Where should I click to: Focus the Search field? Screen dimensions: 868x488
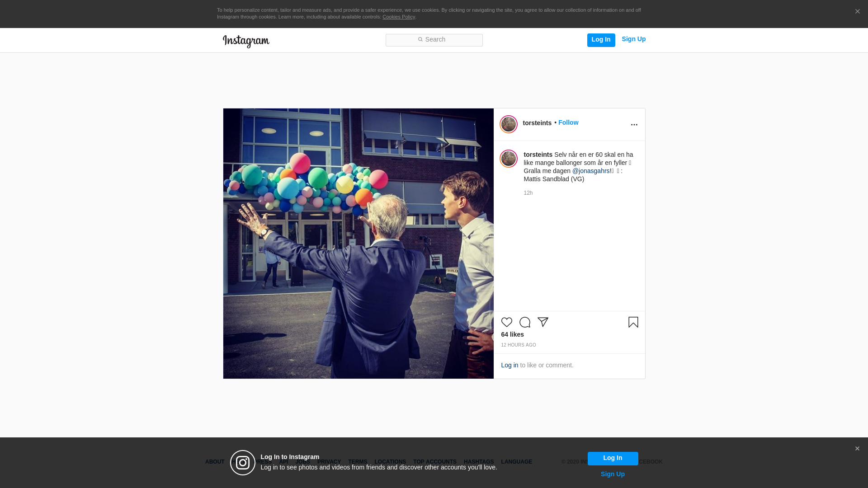(x=434, y=40)
